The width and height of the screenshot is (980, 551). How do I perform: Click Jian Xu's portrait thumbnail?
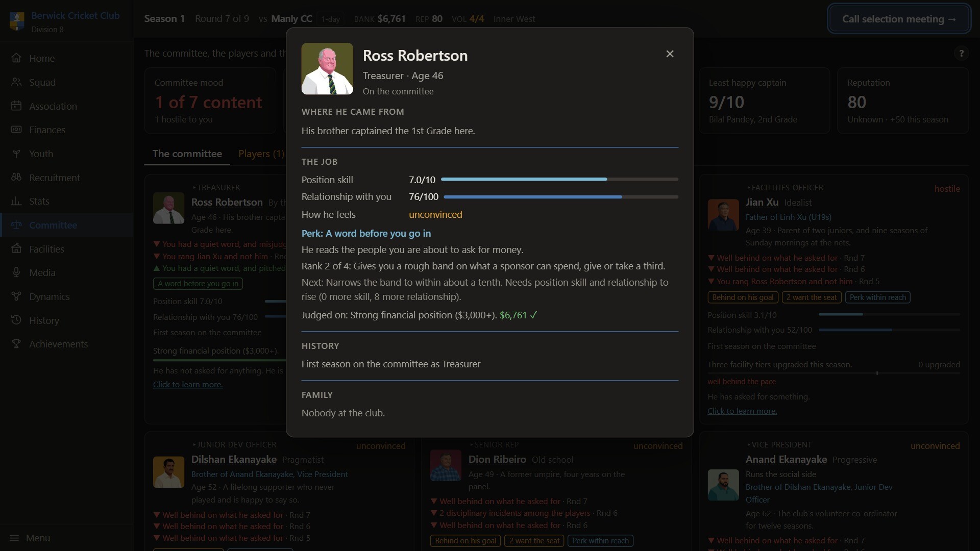click(723, 215)
